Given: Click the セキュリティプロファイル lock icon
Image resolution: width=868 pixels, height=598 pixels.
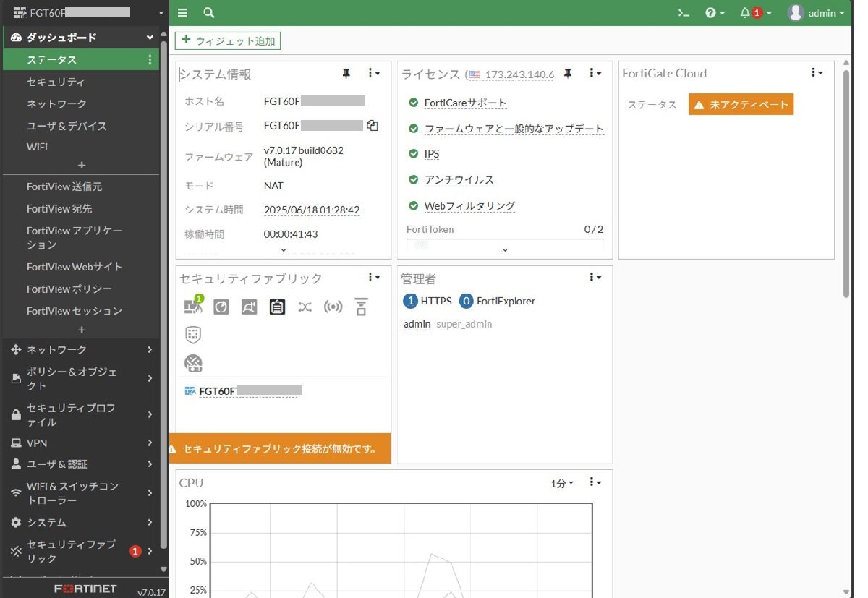Looking at the screenshot, I should [x=16, y=415].
